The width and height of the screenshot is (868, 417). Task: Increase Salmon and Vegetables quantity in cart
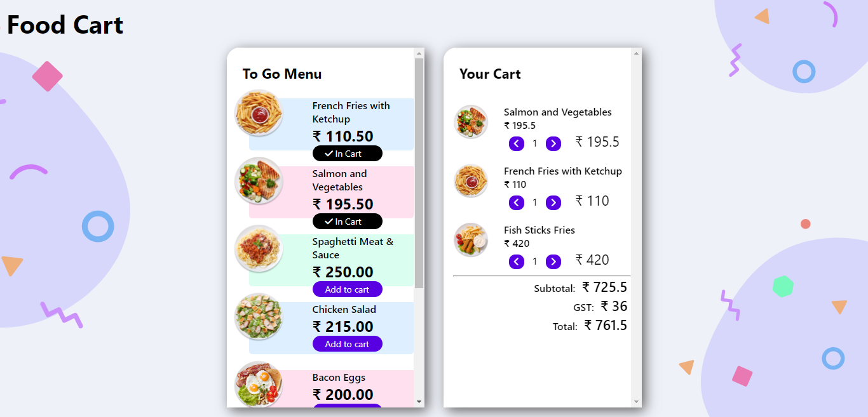point(553,143)
